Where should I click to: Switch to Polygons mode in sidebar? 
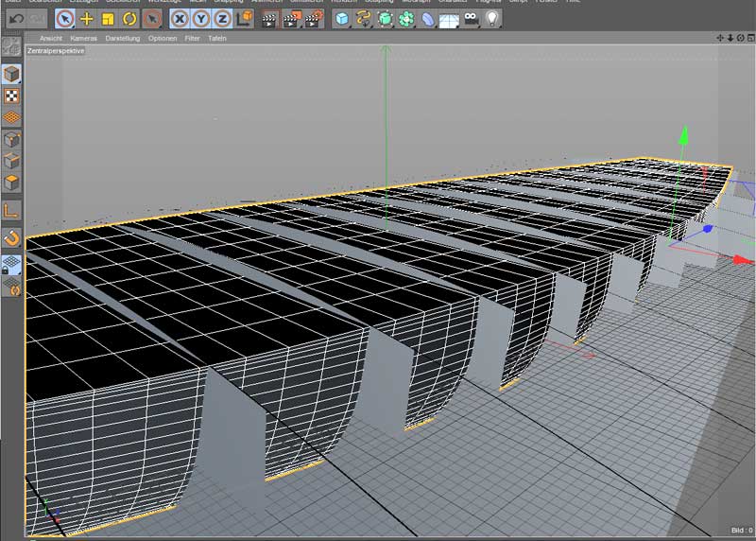click(x=11, y=183)
